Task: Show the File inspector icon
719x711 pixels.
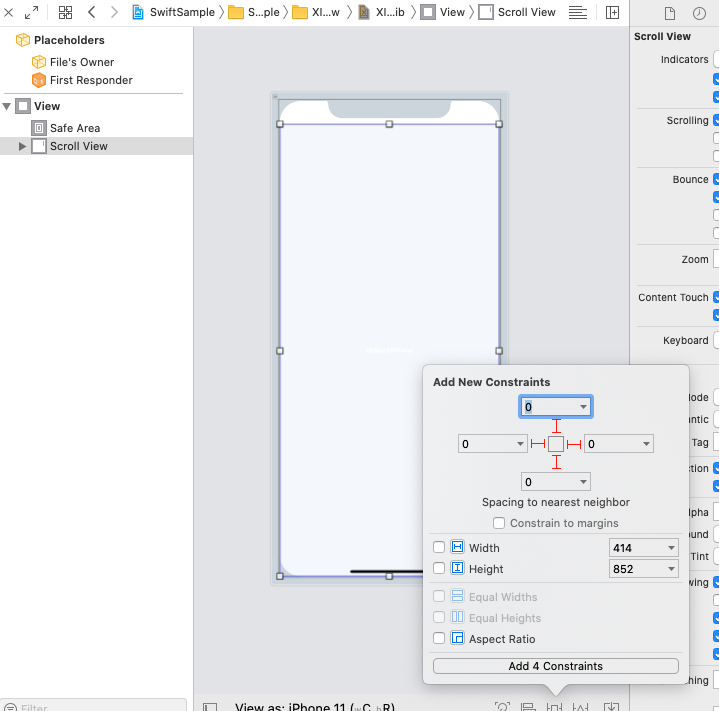Action: 670,14
